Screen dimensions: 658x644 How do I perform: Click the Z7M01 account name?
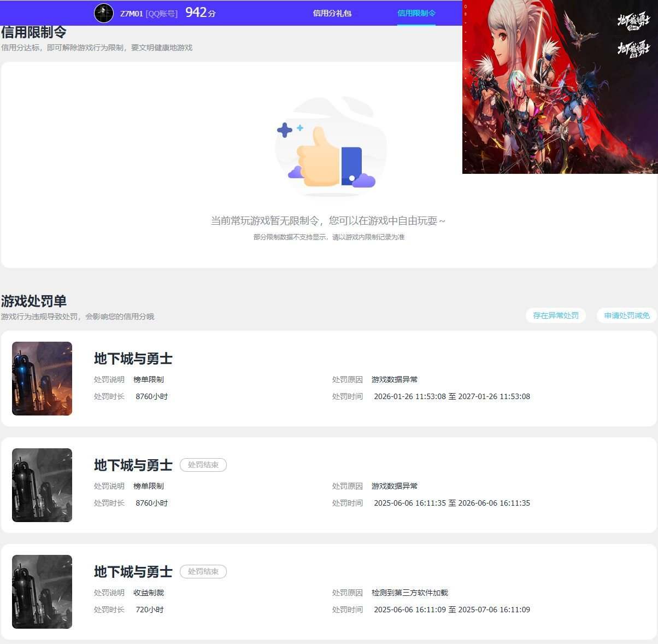click(x=131, y=14)
